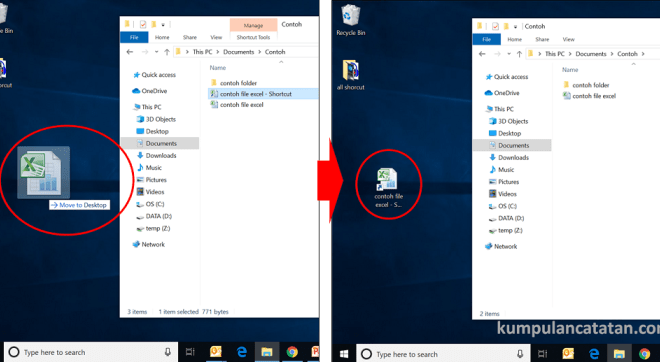Viewport: 660px width, 362px height.
Task: Click microphone icon in left taskbar search
Action: point(168,352)
